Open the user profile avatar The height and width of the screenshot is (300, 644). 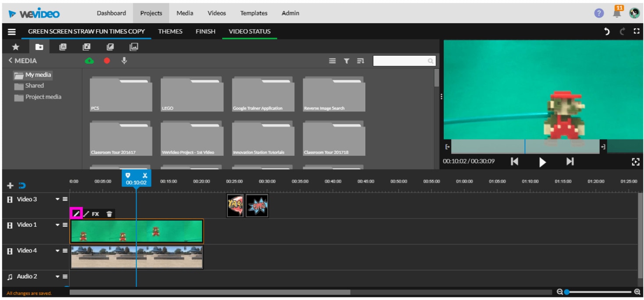(634, 13)
